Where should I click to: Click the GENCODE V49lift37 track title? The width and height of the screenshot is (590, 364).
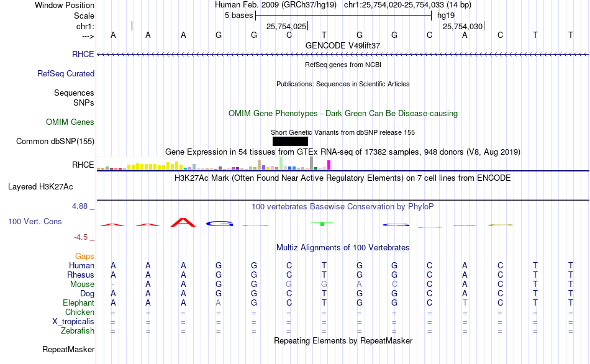point(343,45)
